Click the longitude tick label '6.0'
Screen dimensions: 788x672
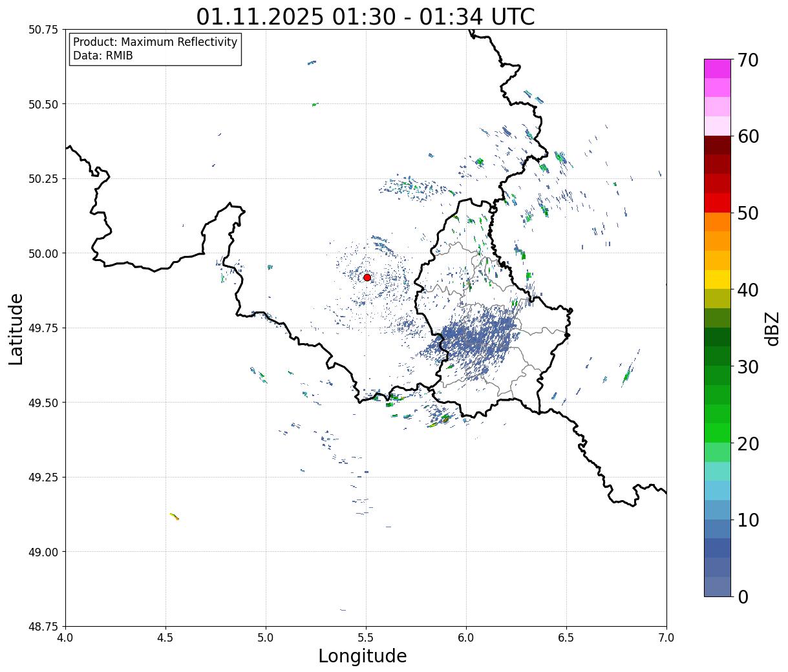(x=466, y=638)
